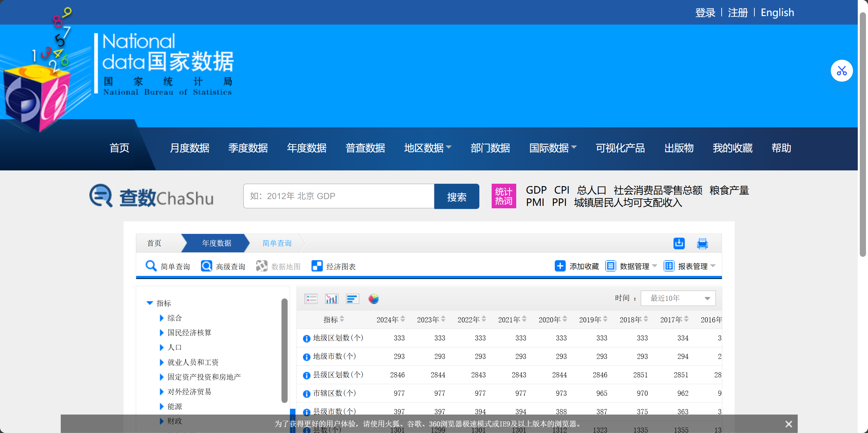Click the print table icon
Screen dimensions: 868x433
click(703, 243)
